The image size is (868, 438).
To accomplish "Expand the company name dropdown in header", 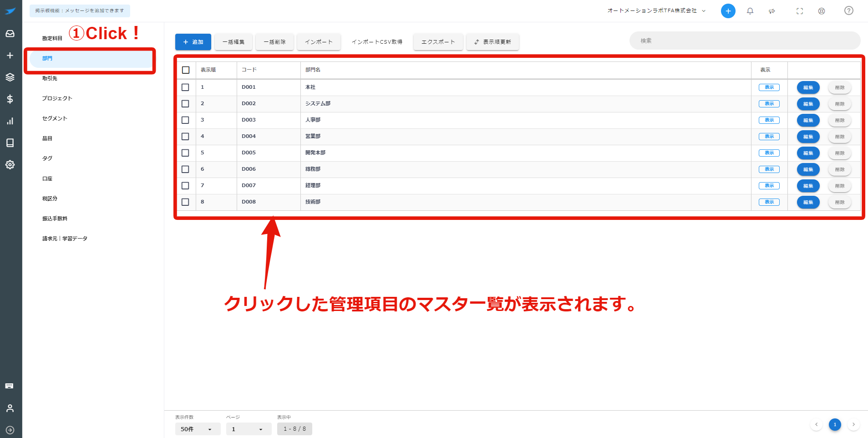I will pos(657,10).
